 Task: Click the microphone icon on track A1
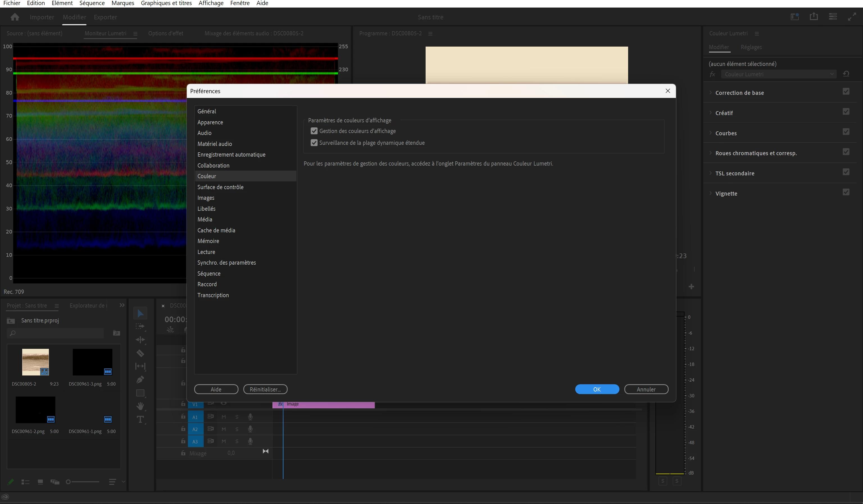250,417
